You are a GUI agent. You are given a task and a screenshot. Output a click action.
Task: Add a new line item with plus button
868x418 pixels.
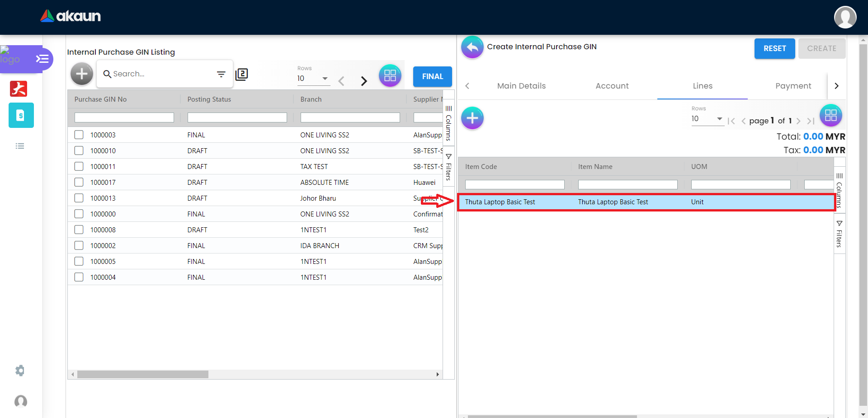click(472, 118)
